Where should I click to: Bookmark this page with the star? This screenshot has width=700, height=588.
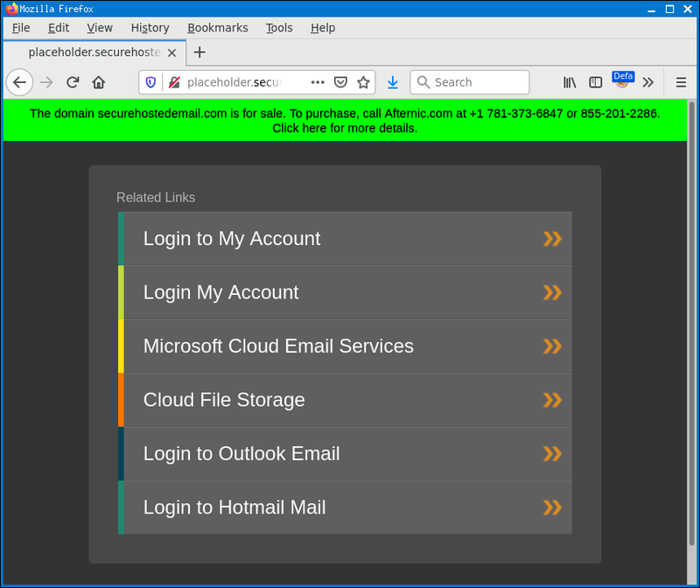(x=363, y=82)
